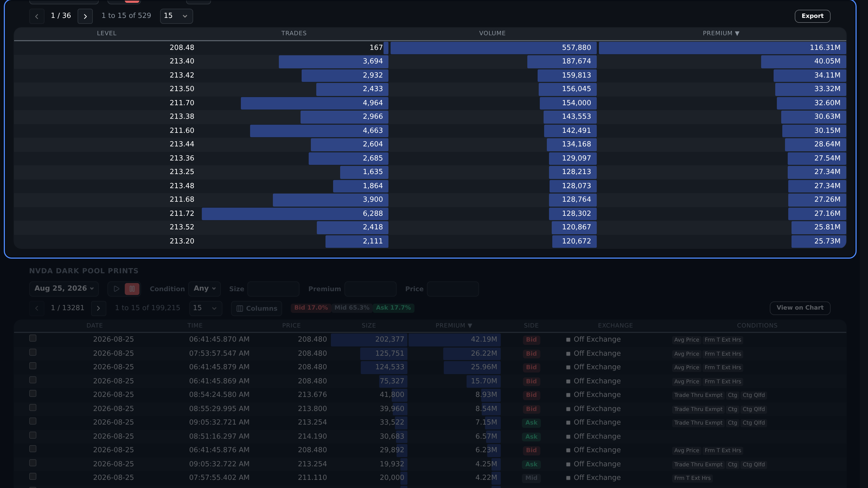The image size is (868, 488).
Task: Sort levels by LEVEL column header
Action: click(107, 33)
